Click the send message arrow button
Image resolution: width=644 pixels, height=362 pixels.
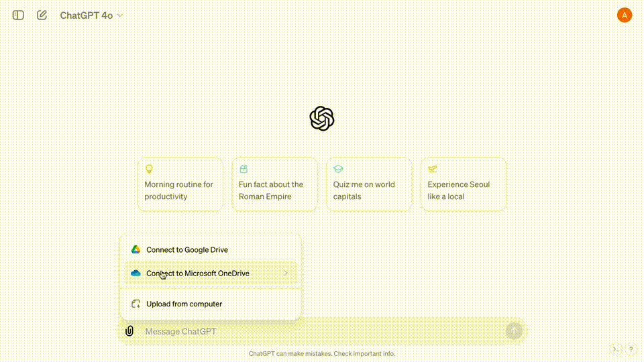(514, 331)
